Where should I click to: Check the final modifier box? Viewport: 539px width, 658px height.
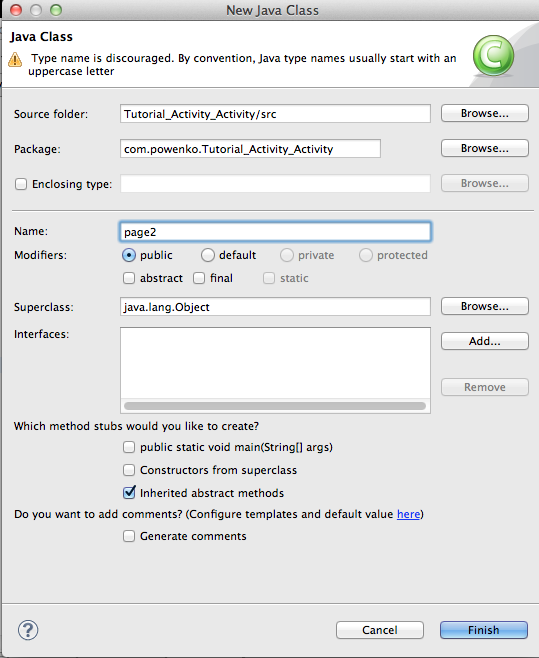[x=199, y=278]
